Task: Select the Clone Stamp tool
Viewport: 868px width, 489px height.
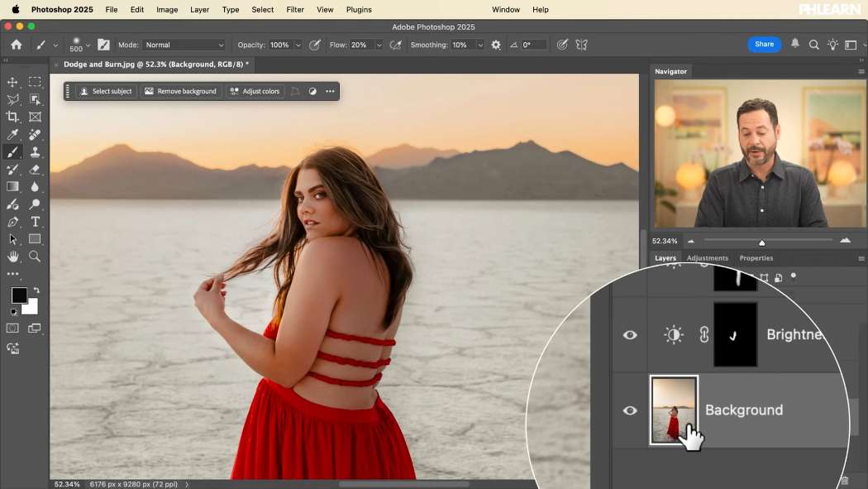Action: (35, 151)
